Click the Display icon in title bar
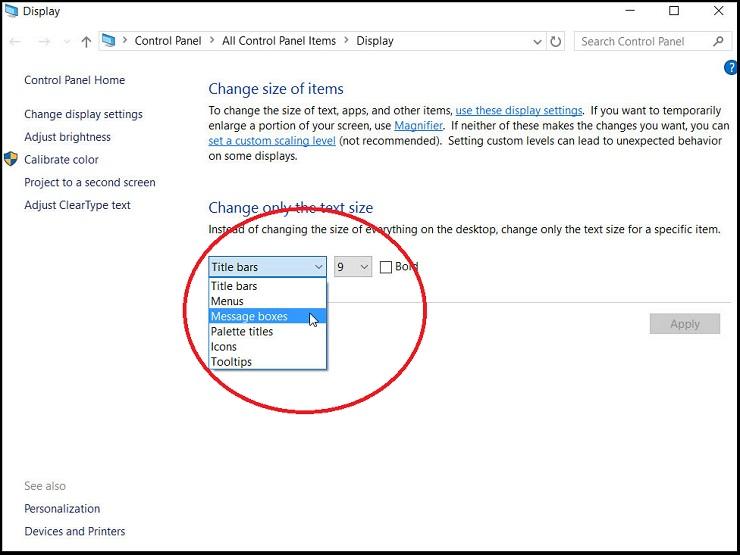 tap(11, 11)
